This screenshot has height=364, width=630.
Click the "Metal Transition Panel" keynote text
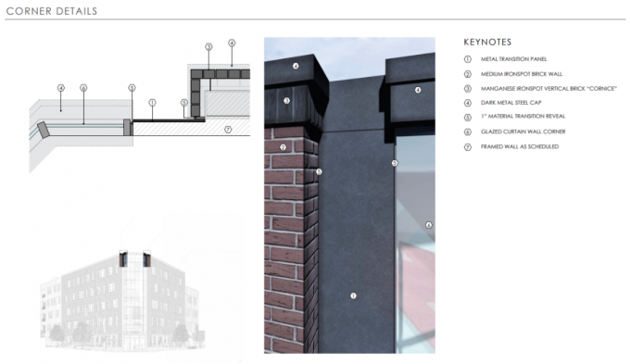[x=514, y=59]
